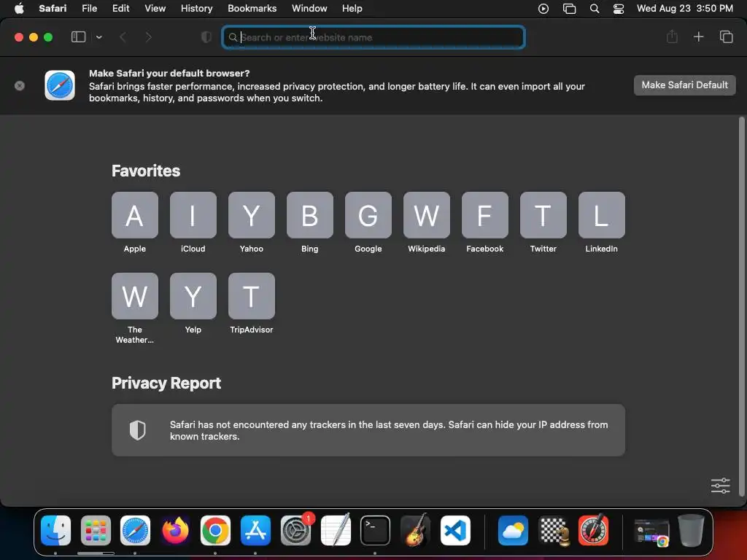Open System Settings from the Dock

(x=295, y=530)
